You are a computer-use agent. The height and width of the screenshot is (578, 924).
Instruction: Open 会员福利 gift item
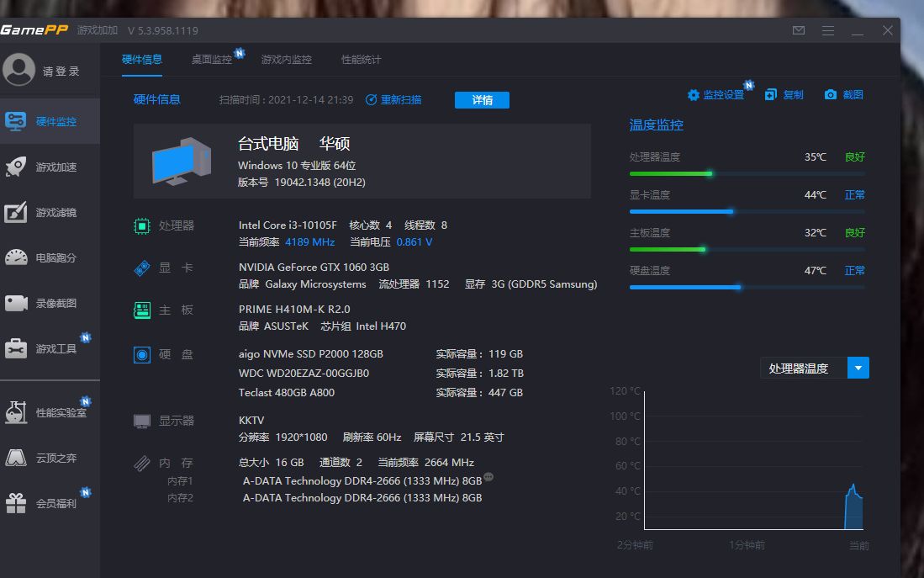click(50, 503)
